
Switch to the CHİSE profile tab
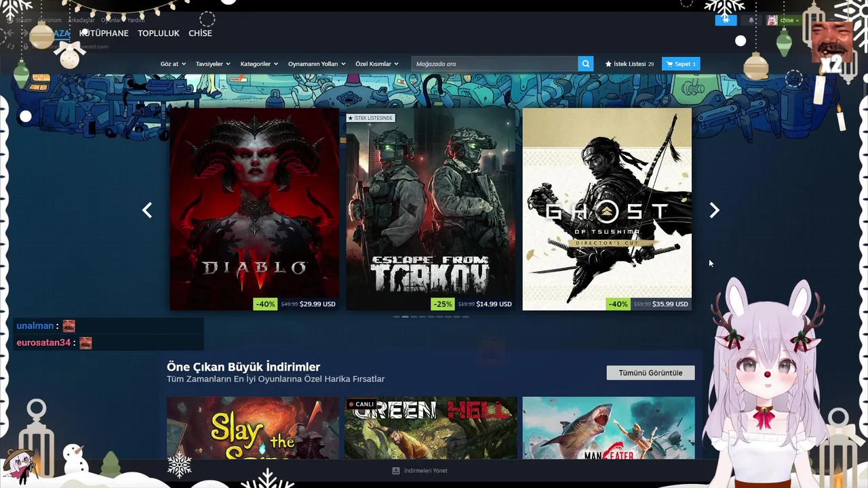pyautogui.click(x=200, y=33)
